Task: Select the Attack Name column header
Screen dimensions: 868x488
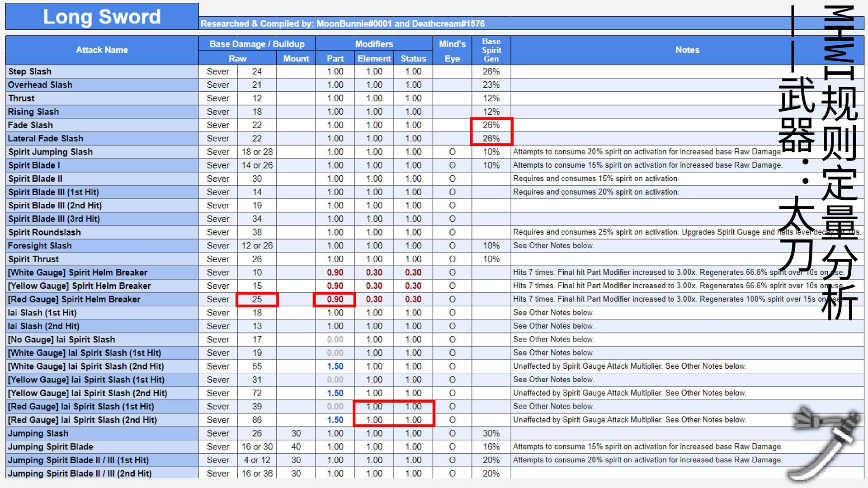Action: tap(102, 50)
